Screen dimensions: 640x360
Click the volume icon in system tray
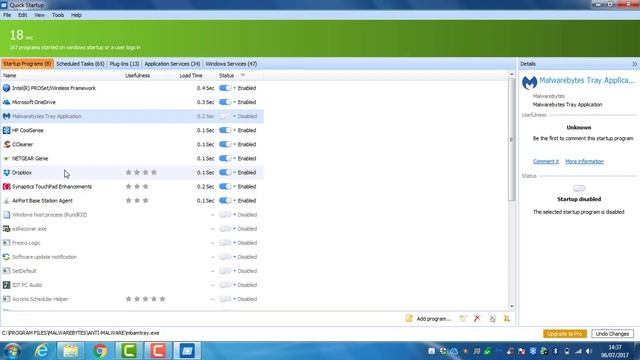(x=589, y=351)
